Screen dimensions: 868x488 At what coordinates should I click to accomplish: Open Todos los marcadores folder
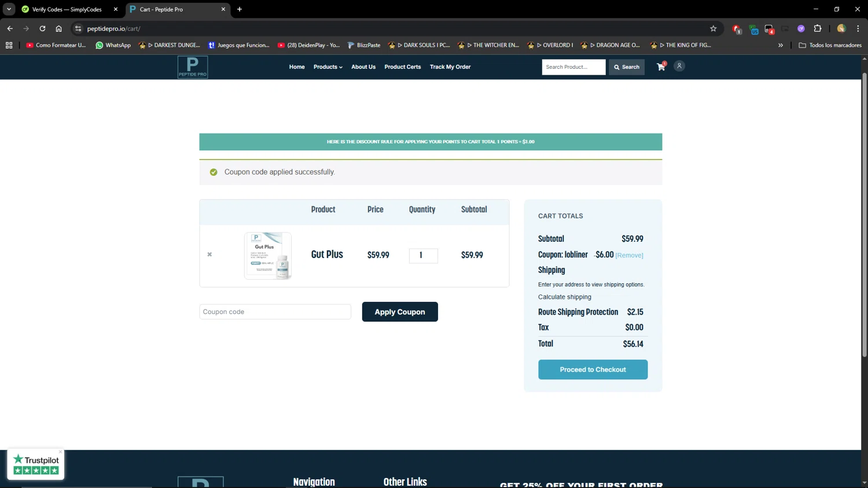coord(830,45)
